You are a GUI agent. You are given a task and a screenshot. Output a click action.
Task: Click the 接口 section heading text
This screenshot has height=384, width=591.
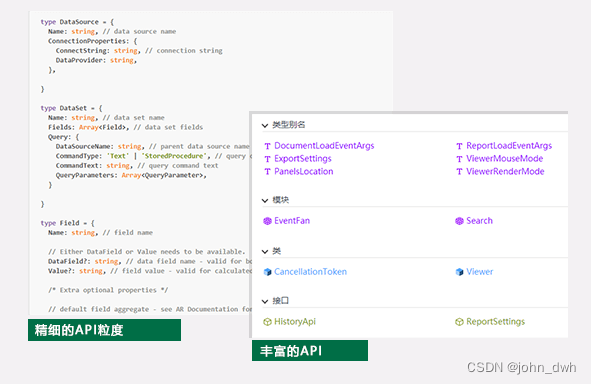(281, 301)
